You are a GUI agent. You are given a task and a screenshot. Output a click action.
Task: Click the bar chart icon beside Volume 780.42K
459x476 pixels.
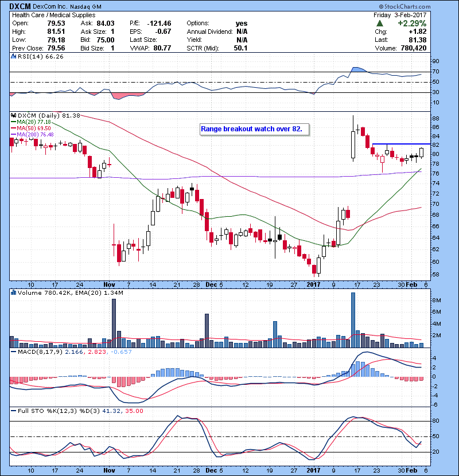[x=13, y=292]
